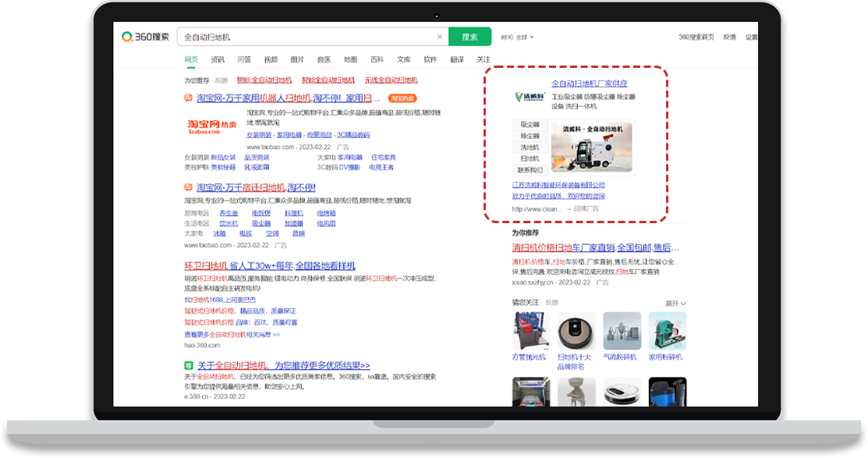Click the 淘宝网热卖 Taobao.com logo
This screenshot has width=868, height=458.
tap(211, 126)
